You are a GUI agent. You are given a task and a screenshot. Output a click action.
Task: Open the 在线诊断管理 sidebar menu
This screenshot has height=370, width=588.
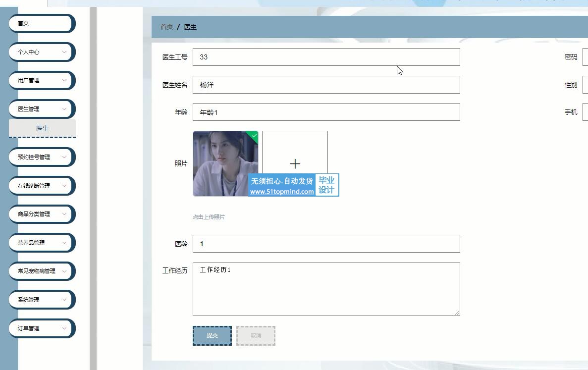(x=42, y=186)
